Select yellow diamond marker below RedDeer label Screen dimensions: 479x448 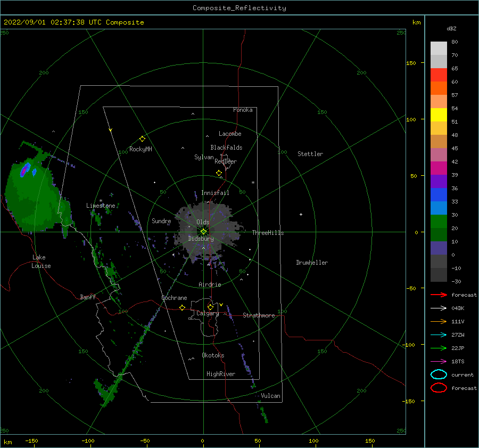click(219, 173)
